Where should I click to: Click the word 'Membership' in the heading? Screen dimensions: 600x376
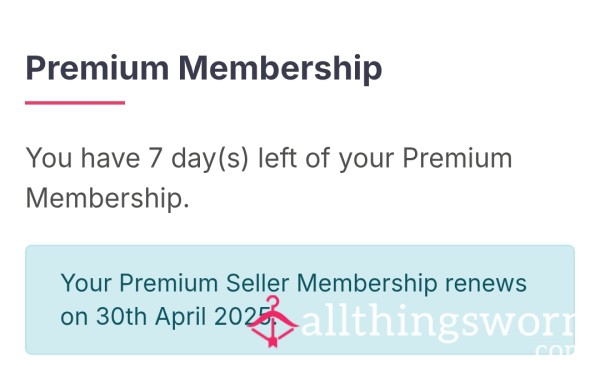click(x=280, y=68)
